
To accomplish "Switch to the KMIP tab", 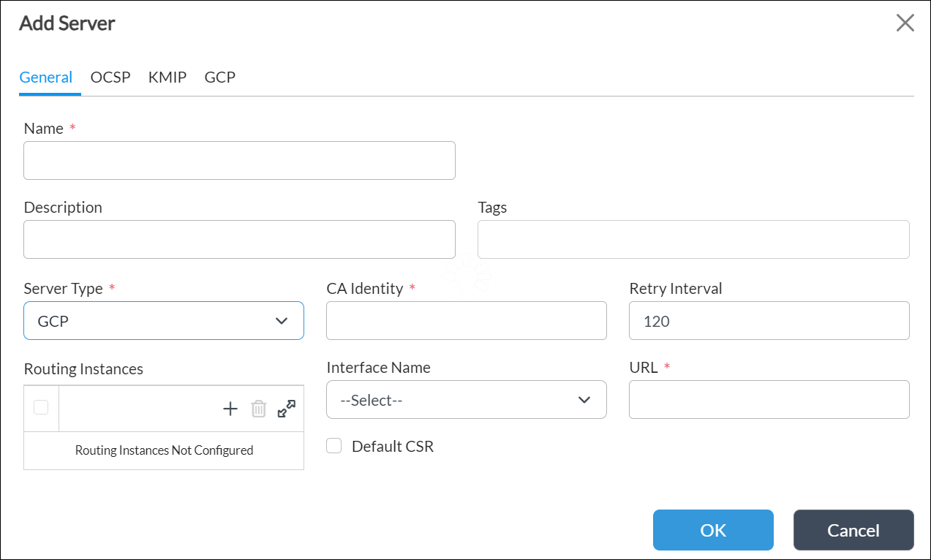I will click(167, 77).
